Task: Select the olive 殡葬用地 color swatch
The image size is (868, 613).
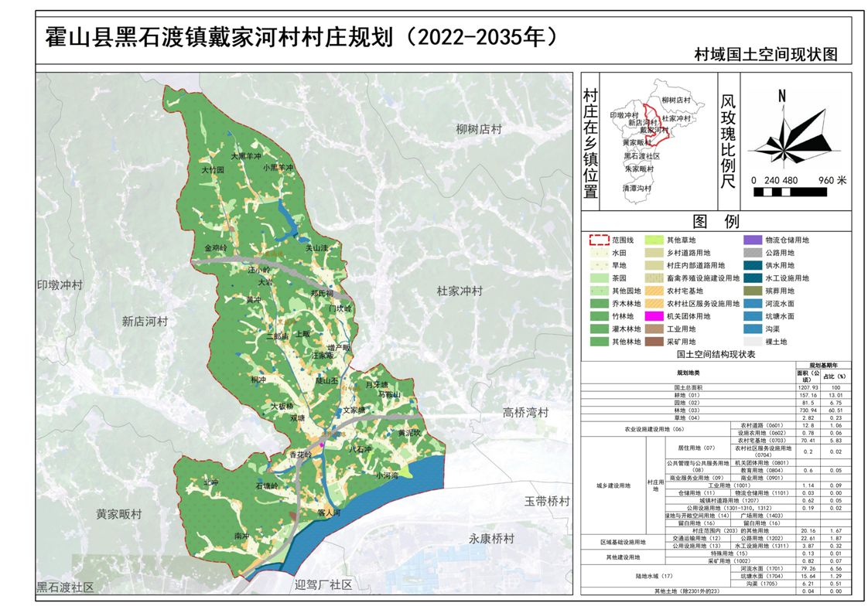Action: click(753, 291)
